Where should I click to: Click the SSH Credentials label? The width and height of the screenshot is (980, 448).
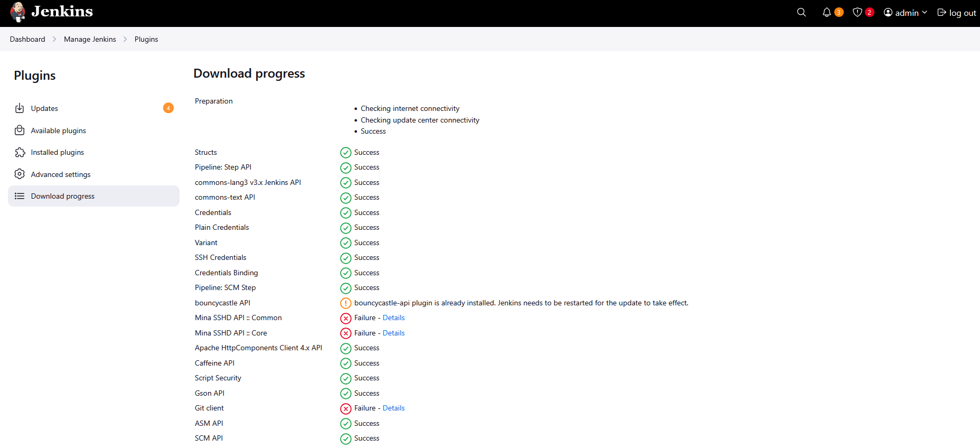220,257
